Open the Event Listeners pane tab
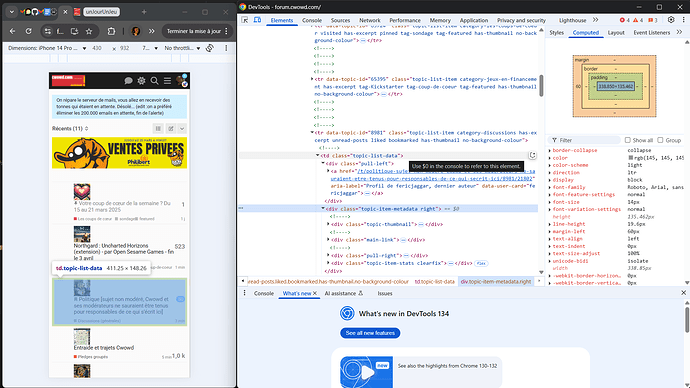 [651, 33]
